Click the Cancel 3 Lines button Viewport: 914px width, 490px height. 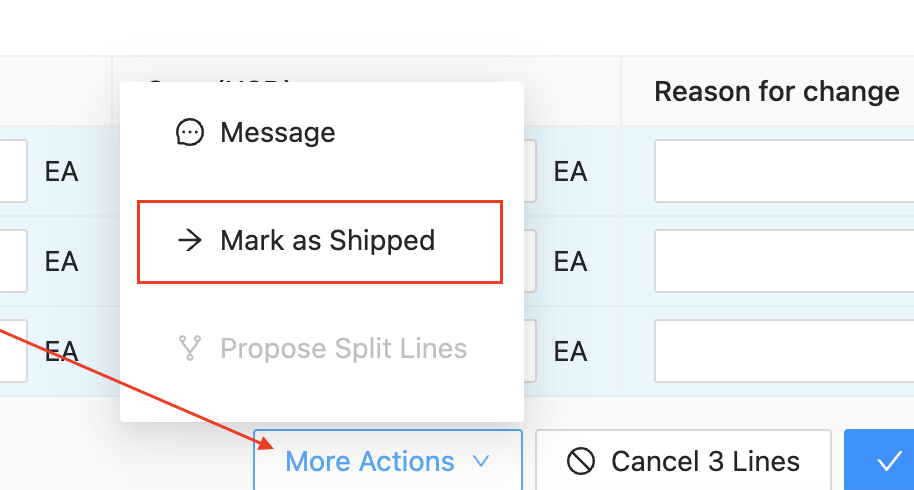click(x=683, y=460)
